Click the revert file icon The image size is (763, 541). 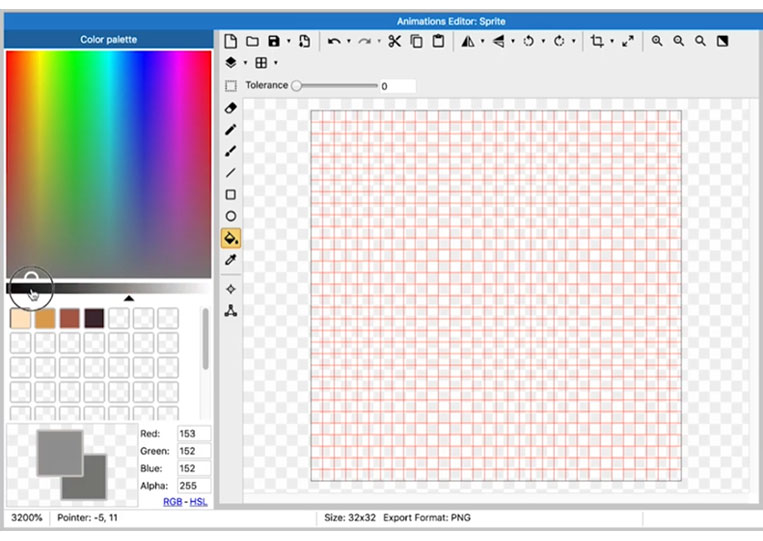point(305,41)
